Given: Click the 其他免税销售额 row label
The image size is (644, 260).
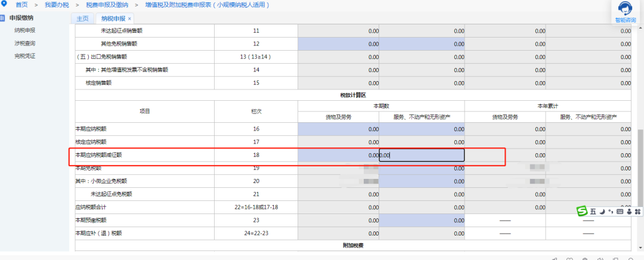Looking at the screenshot, I should 119,44.
